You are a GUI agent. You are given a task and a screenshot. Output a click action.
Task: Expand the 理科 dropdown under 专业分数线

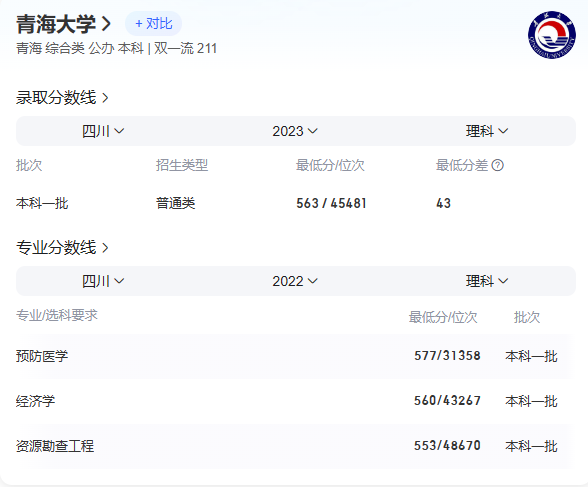click(x=487, y=281)
